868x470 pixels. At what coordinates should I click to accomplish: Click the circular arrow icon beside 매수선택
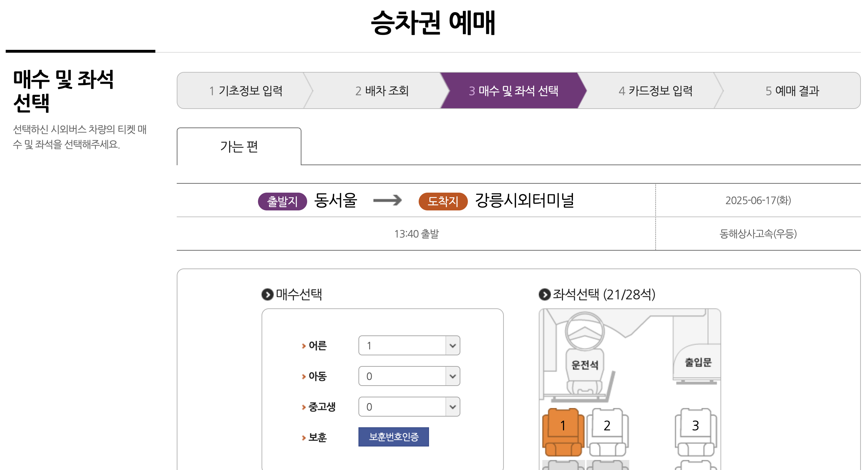[x=268, y=295]
